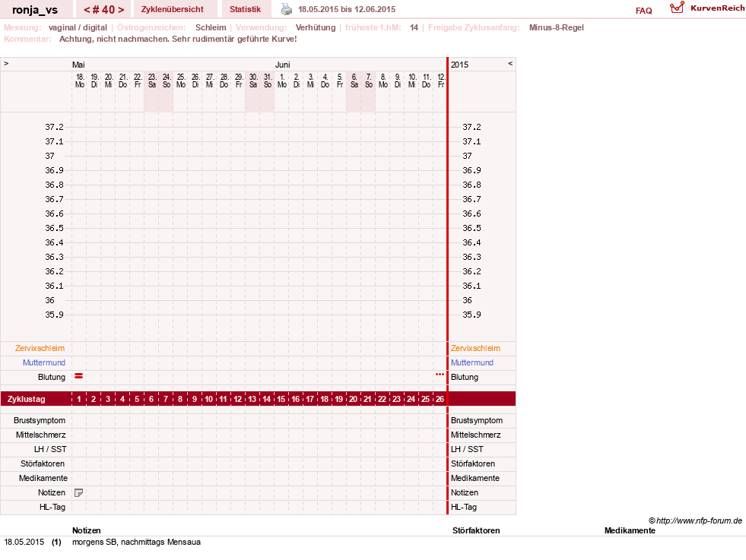Viewport: 746px width, 560px height.
Task: Click the Juni month label
Action: click(283, 65)
